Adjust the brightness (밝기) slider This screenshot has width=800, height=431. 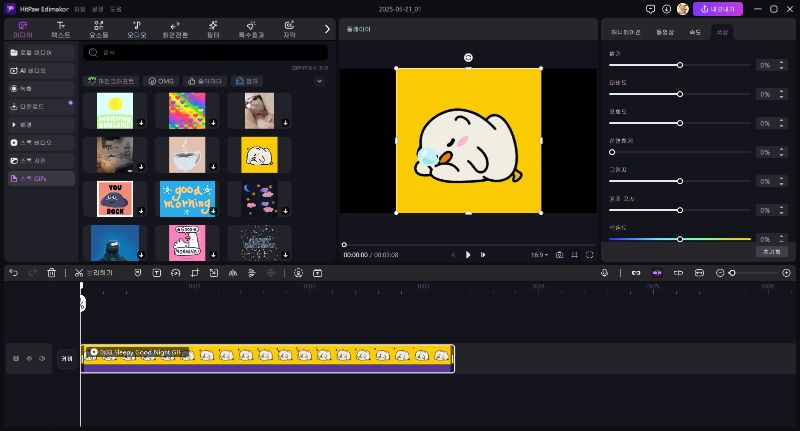pyautogui.click(x=680, y=65)
